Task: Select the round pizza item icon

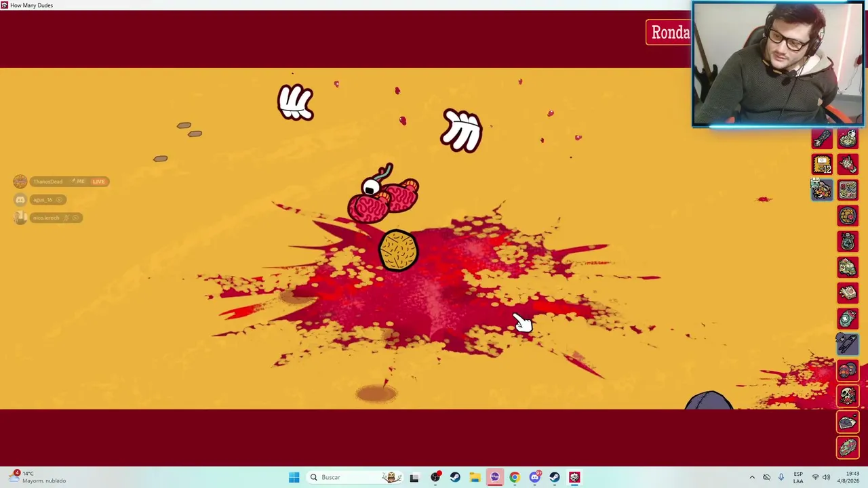Action: coord(848,216)
